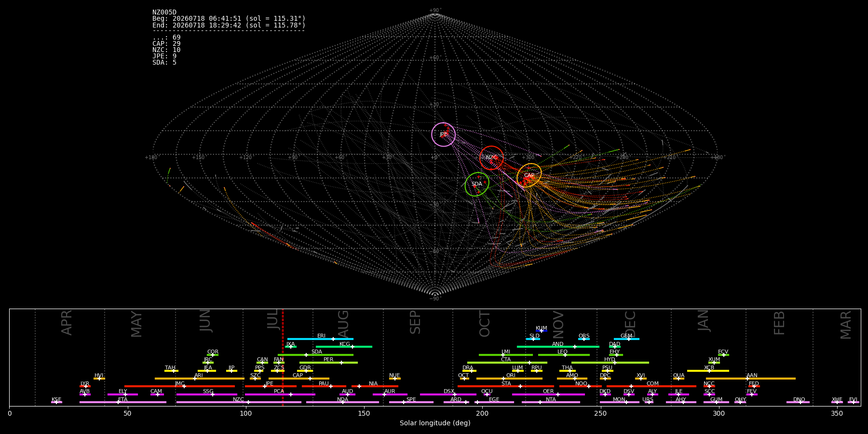The image size is (868, 434).
Task: Click the 'CAP: 29' count in the header list
Action: pyautogui.click(x=166, y=44)
